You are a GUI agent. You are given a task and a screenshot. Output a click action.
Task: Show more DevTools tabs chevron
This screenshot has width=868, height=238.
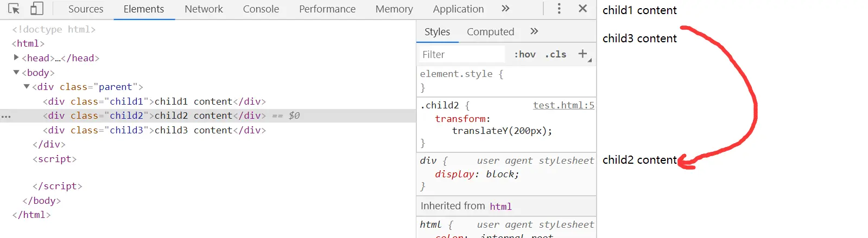point(505,9)
